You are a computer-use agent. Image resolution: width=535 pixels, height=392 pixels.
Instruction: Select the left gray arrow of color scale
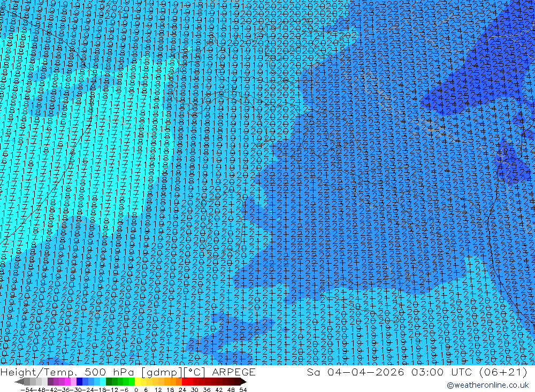(19, 382)
